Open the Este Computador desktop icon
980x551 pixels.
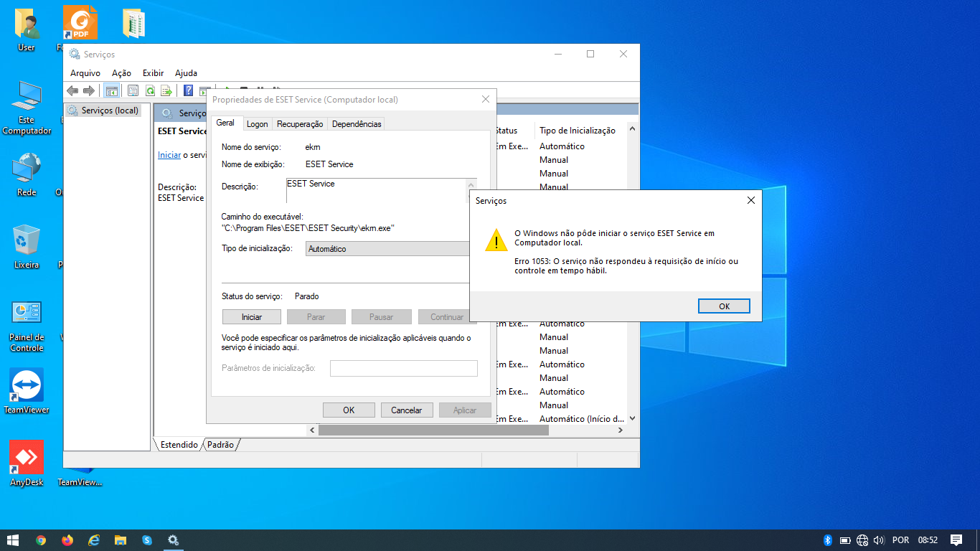[27, 108]
